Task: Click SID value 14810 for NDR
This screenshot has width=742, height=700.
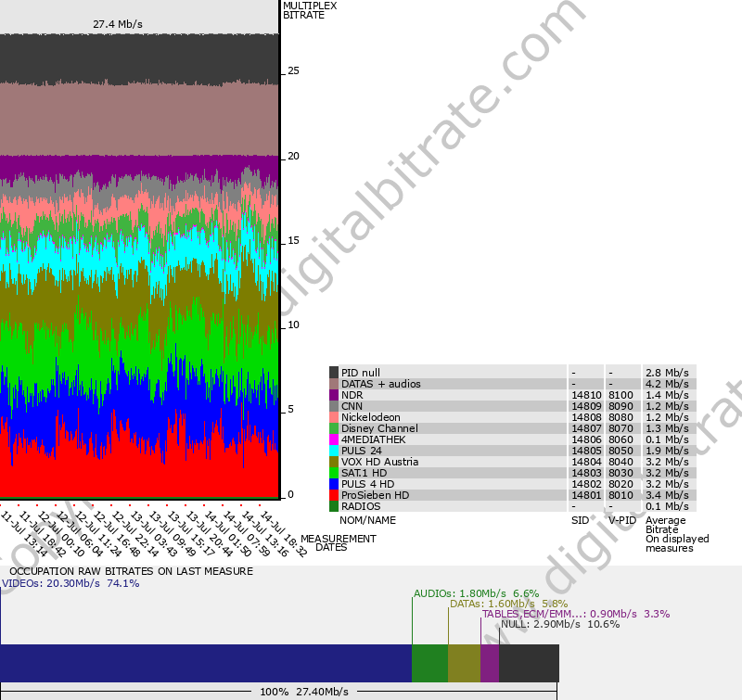Action: pyautogui.click(x=586, y=395)
